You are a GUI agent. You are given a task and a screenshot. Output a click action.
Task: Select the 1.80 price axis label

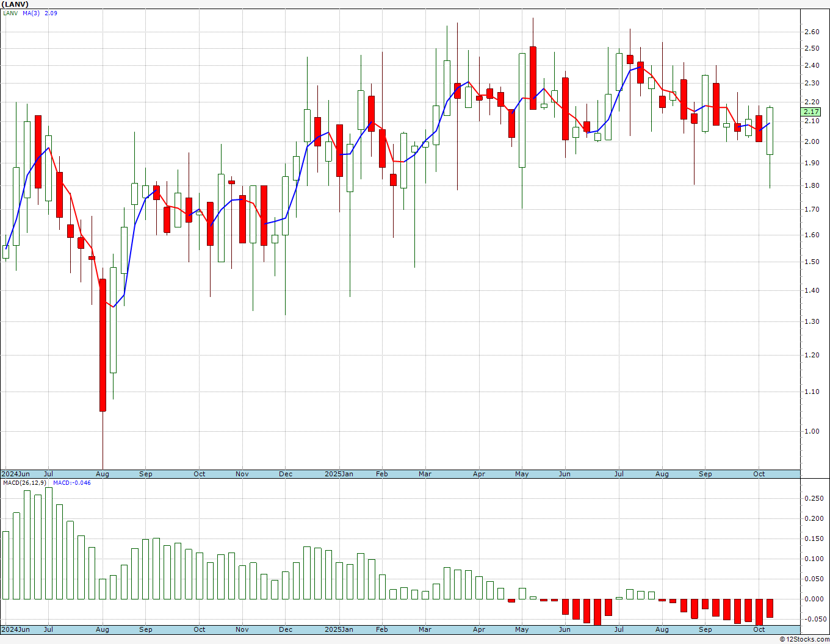click(812, 185)
